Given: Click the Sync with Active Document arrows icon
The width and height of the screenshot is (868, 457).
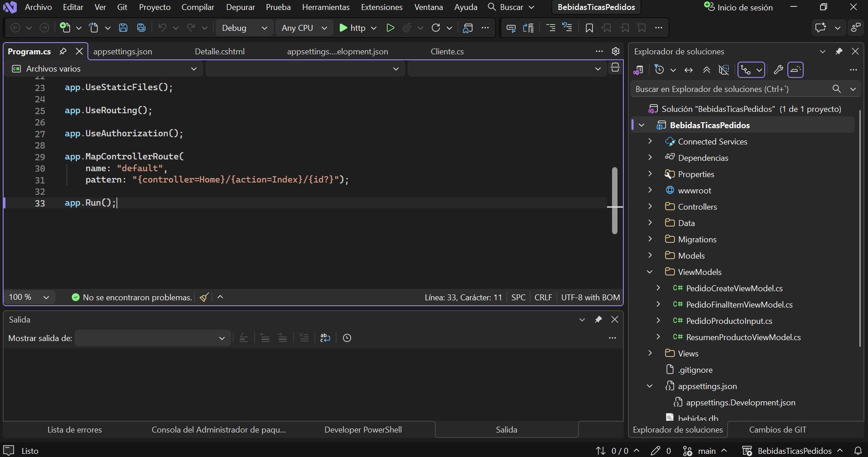Looking at the screenshot, I should [689, 70].
